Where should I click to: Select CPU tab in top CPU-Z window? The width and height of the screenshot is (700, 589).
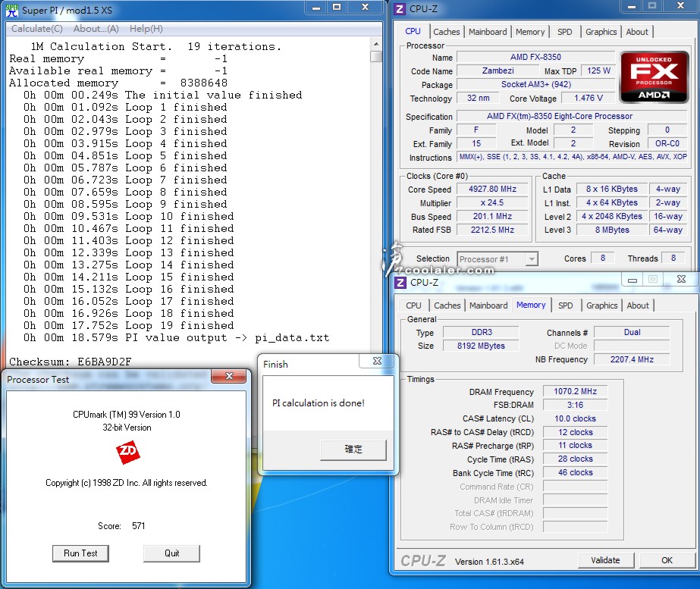click(x=413, y=31)
